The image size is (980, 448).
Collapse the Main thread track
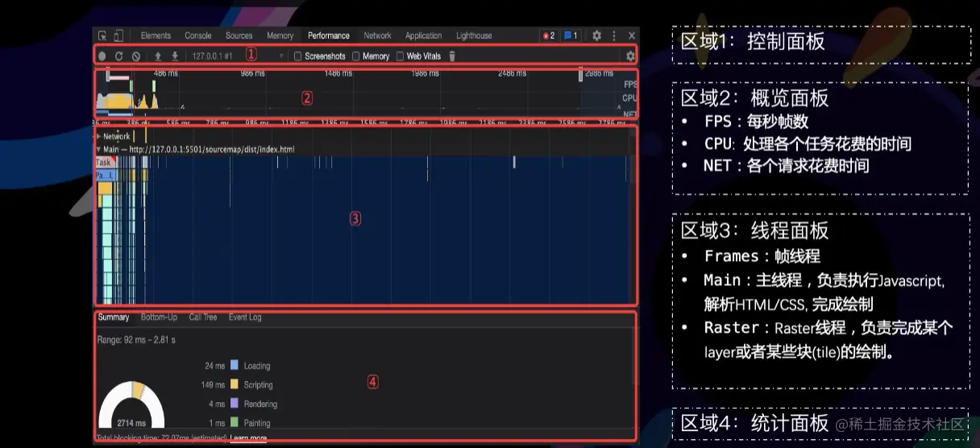click(99, 150)
